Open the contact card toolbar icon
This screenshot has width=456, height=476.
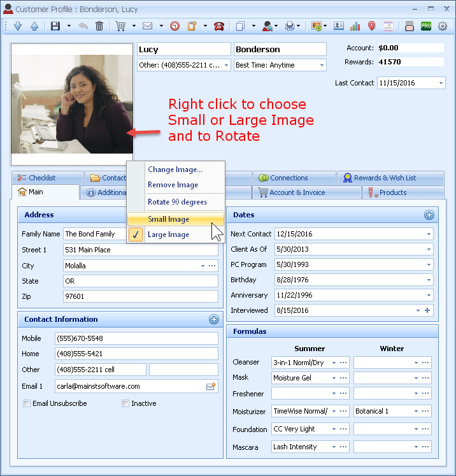(x=339, y=26)
